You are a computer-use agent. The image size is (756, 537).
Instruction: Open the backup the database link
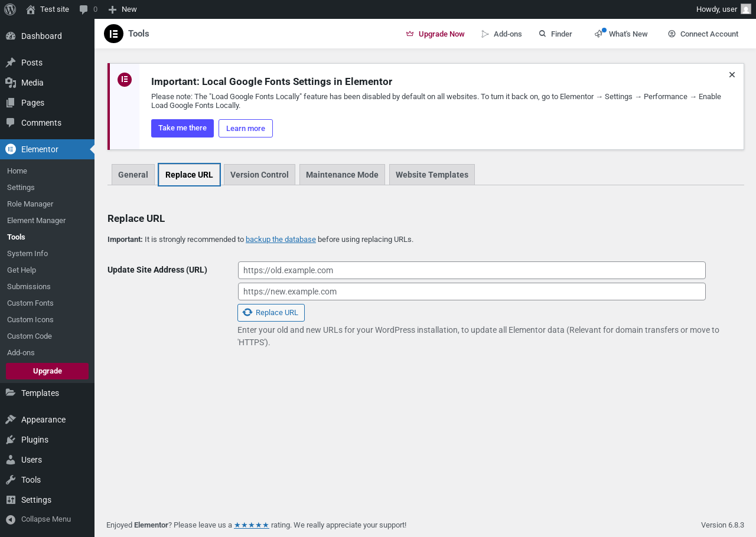[281, 240]
